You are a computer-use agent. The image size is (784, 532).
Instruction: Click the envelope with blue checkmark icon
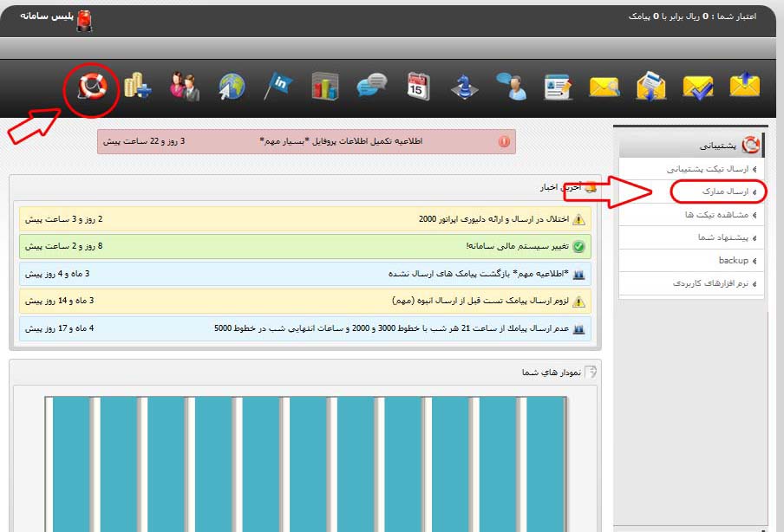698,88
